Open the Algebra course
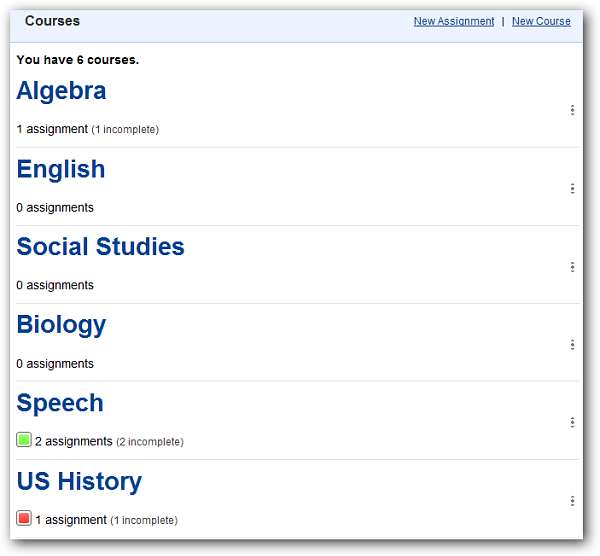Image resolution: width=600 pixels, height=556 pixels. pyautogui.click(x=61, y=91)
